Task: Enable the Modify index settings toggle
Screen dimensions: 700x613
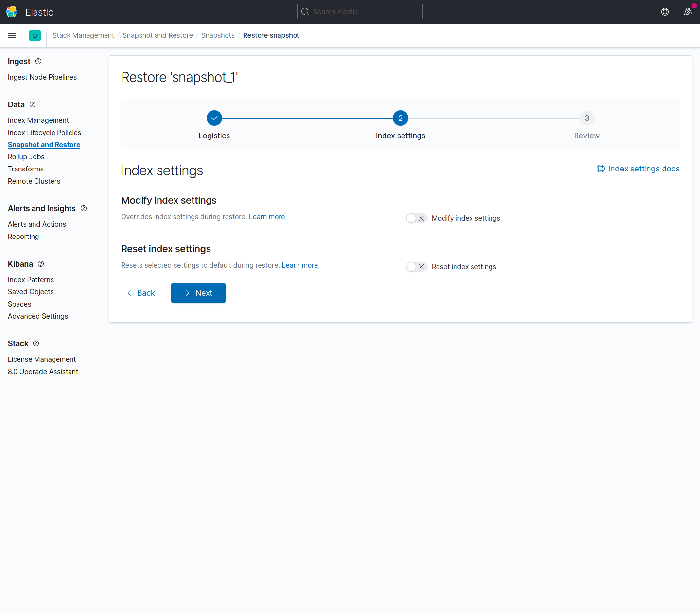Action: point(417,218)
